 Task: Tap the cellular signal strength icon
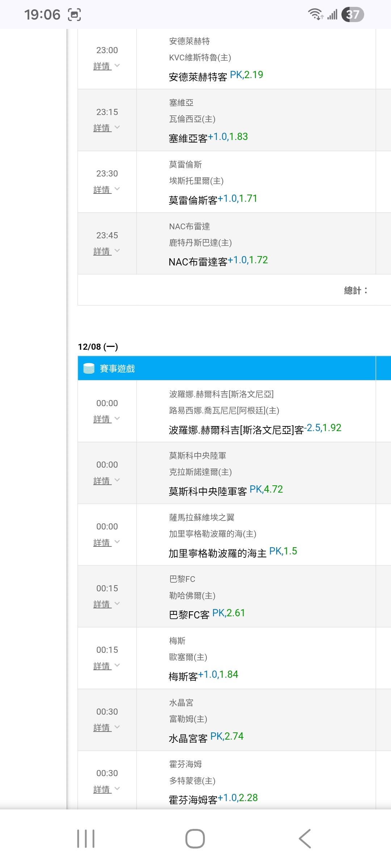(x=332, y=15)
